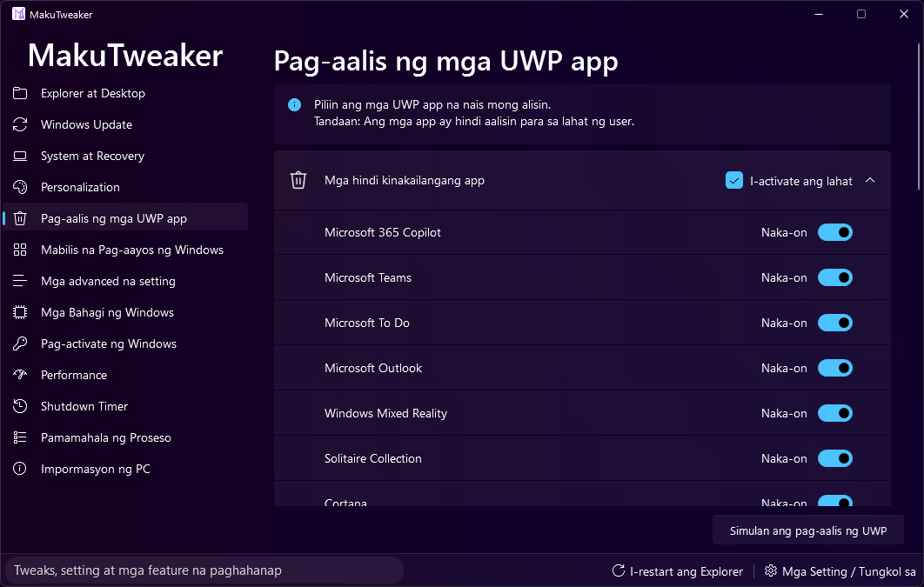Click the trash icon beside Pag-aalis ng mga UWP app in sidebar
This screenshot has height=587, width=924.
20,218
